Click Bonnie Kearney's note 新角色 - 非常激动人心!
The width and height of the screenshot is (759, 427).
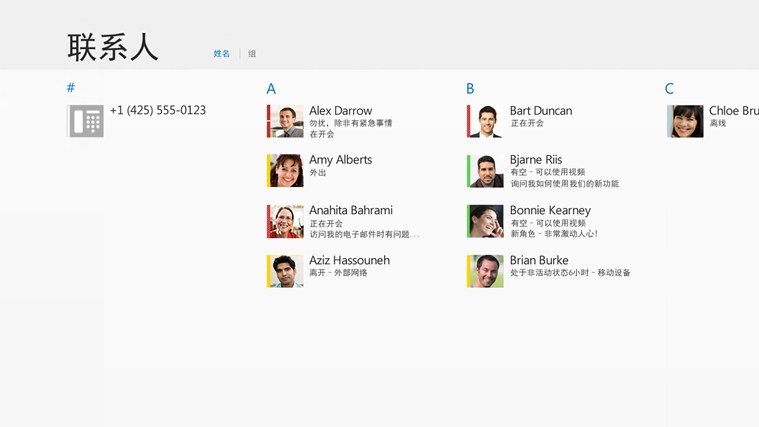pos(554,234)
